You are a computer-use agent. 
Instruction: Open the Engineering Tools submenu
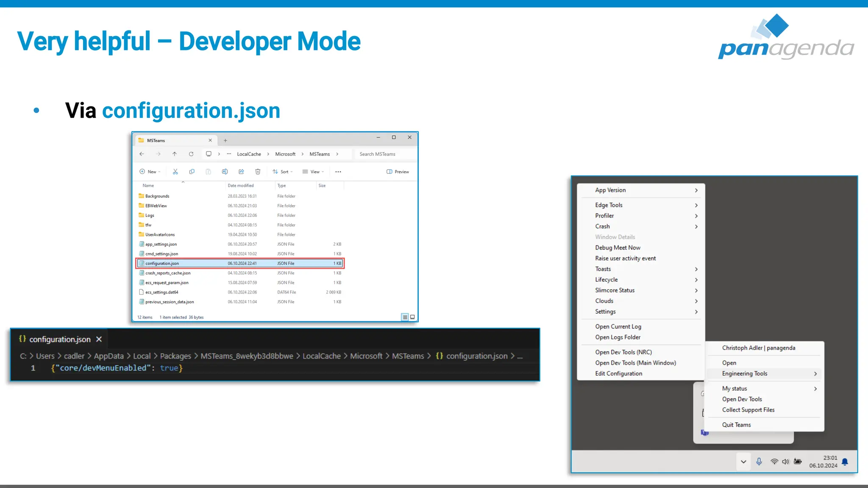[x=765, y=374]
